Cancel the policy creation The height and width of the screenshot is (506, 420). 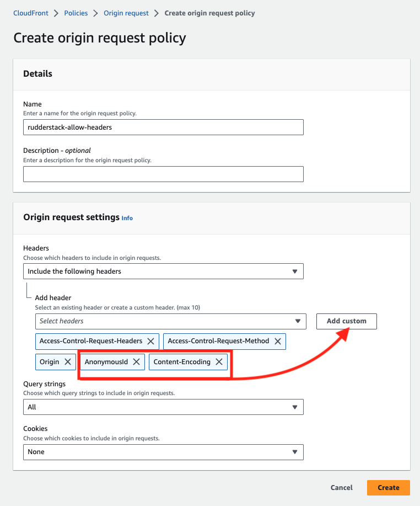click(x=341, y=488)
